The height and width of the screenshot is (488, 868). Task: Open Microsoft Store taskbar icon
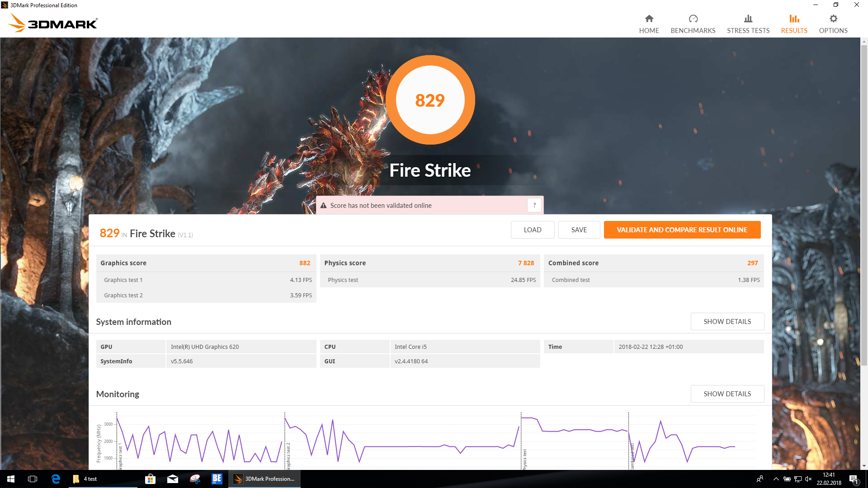pos(150,479)
